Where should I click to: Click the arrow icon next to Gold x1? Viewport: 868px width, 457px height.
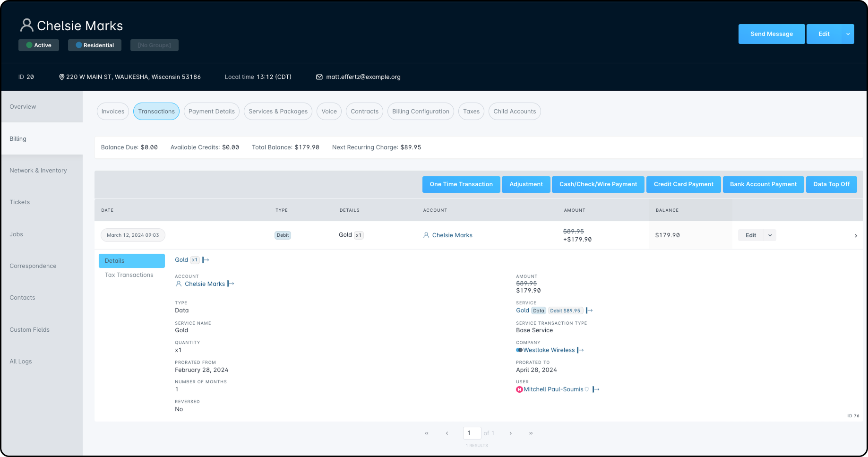[206, 260]
